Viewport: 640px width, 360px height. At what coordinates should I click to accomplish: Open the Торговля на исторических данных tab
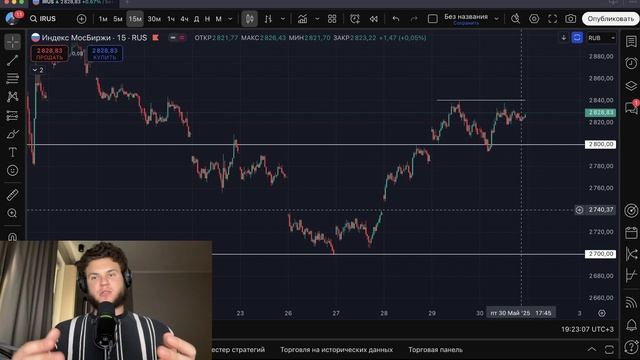(336, 350)
